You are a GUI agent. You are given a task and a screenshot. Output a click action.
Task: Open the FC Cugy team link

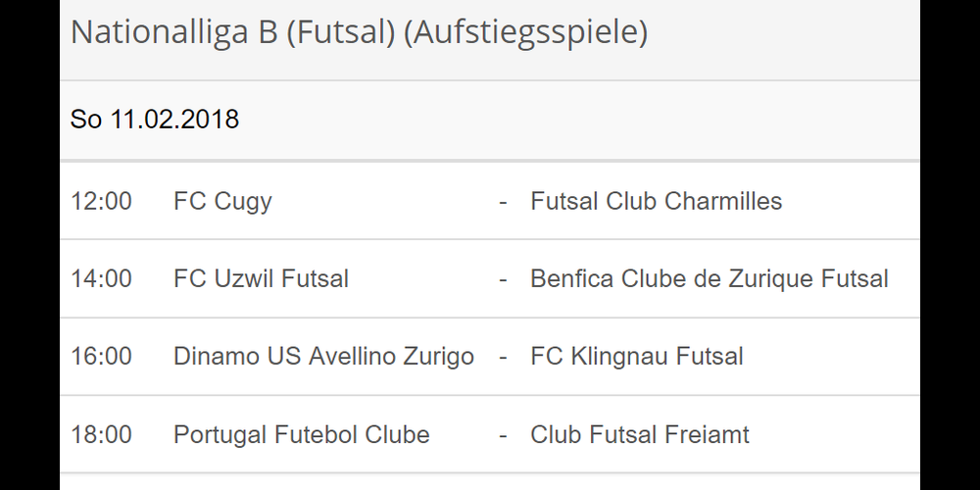coord(222,201)
